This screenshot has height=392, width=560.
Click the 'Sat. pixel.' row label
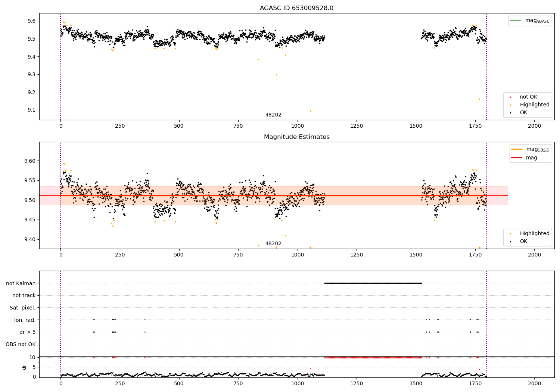(x=23, y=308)
